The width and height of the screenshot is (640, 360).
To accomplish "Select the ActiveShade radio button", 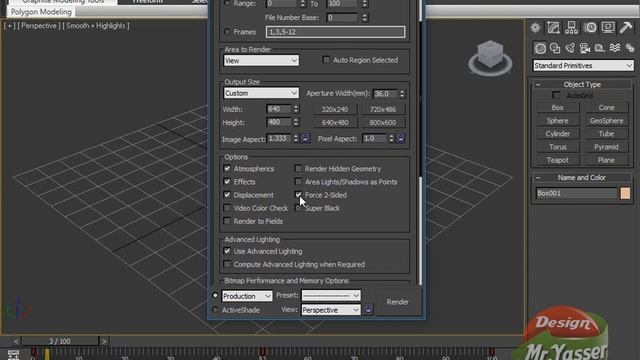I will (215, 310).
